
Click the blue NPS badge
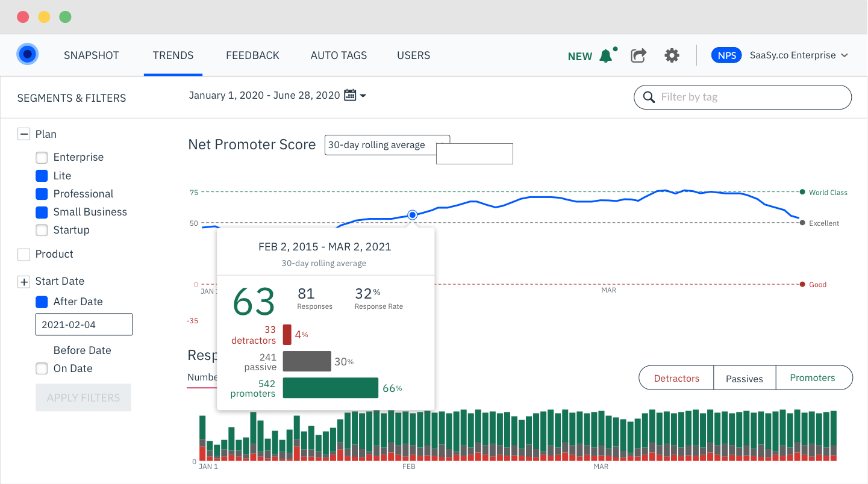[727, 55]
